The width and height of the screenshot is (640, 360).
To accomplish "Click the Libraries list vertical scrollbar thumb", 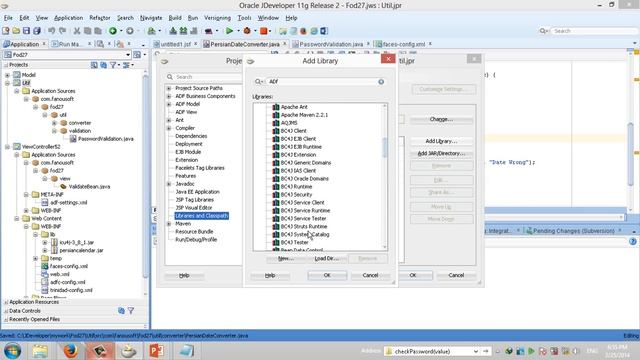I will coord(384,147).
